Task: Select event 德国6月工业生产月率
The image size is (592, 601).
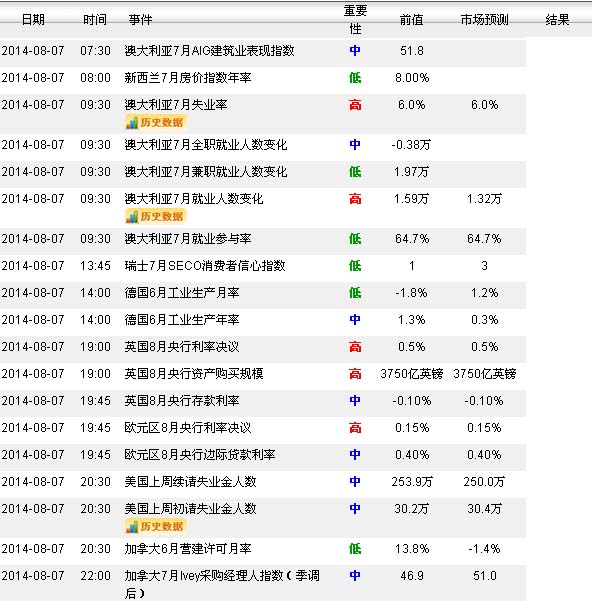Action: click(182, 293)
